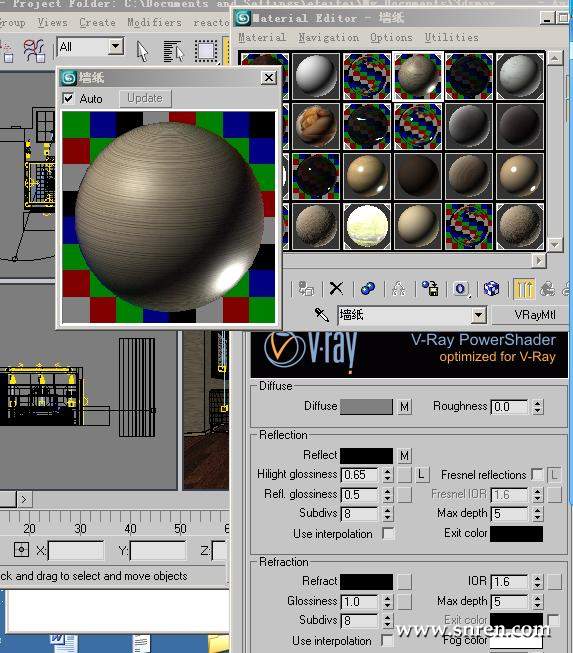
Task: Open Modifiers menu in main window
Action: coord(154,22)
